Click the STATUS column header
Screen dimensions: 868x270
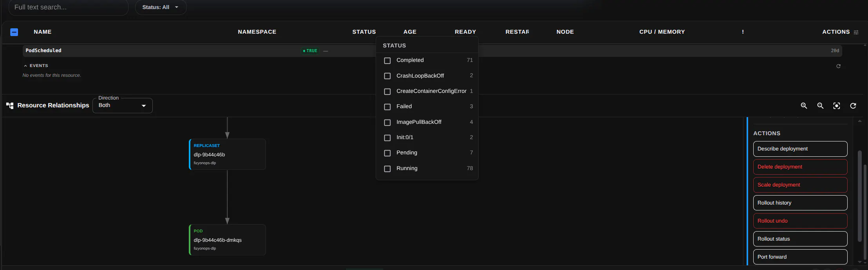click(x=364, y=32)
